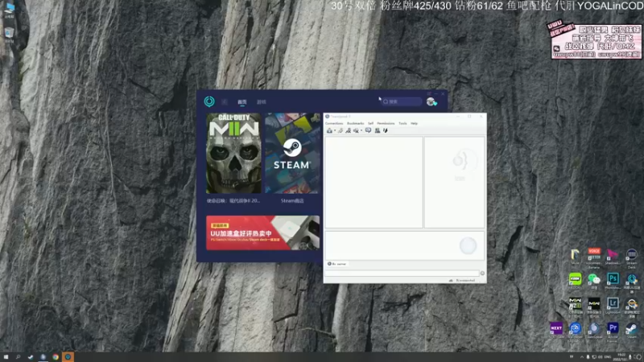Click the Stream Deck desktop shortcut
The image size is (644, 362).
point(632,255)
